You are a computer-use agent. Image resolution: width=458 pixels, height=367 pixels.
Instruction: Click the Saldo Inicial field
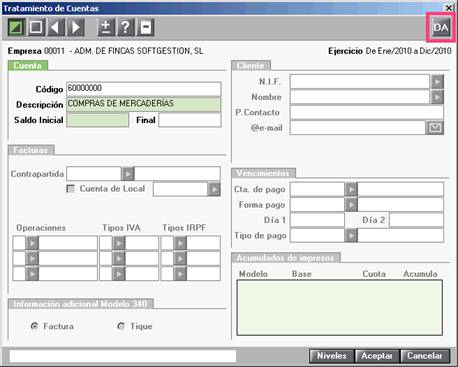(97, 120)
